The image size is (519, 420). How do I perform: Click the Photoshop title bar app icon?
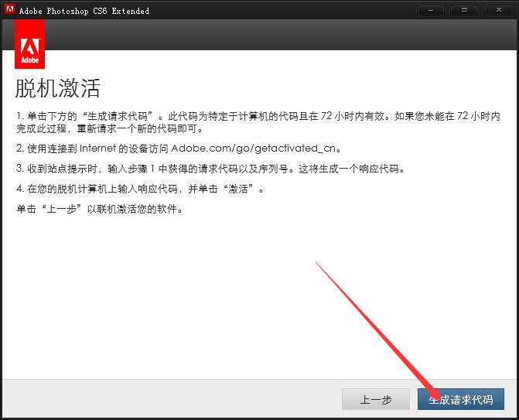[10, 9]
